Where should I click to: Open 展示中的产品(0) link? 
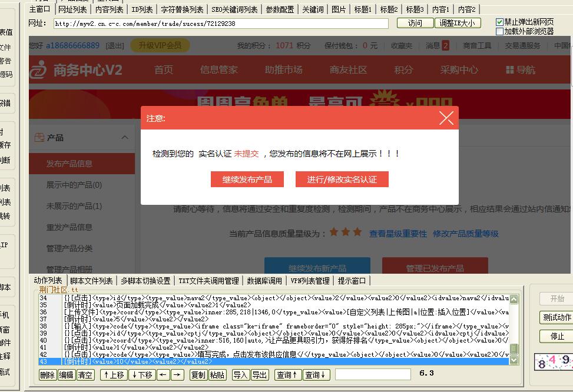coord(74,185)
